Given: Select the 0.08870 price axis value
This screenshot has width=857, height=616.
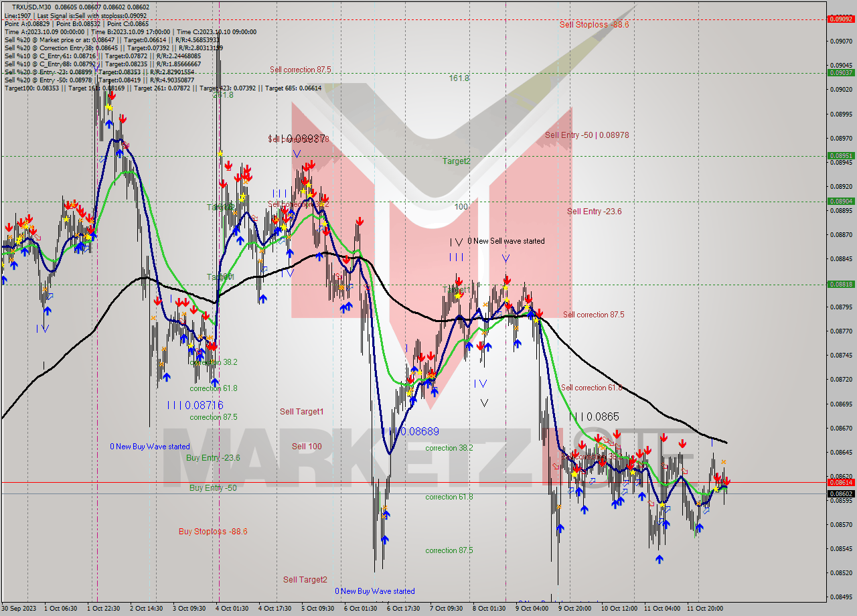Looking at the screenshot, I should pos(842,234).
